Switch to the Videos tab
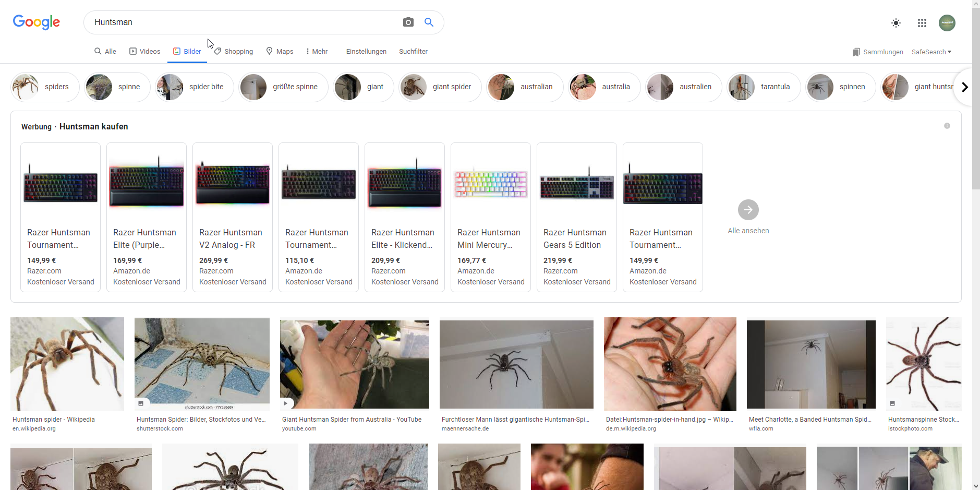980x490 pixels. pyautogui.click(x=144, y=52)
